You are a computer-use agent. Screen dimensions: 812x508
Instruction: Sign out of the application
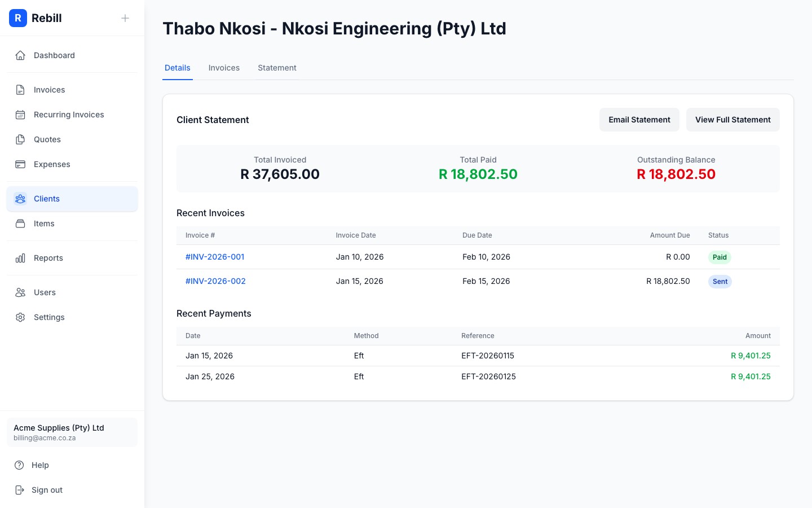coord(47,490)
